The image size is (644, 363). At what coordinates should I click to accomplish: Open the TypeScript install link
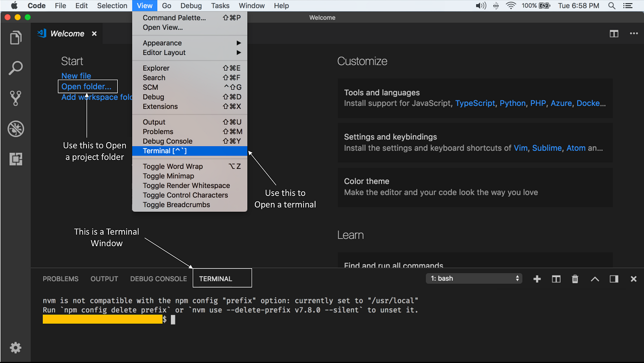point(475,103)
